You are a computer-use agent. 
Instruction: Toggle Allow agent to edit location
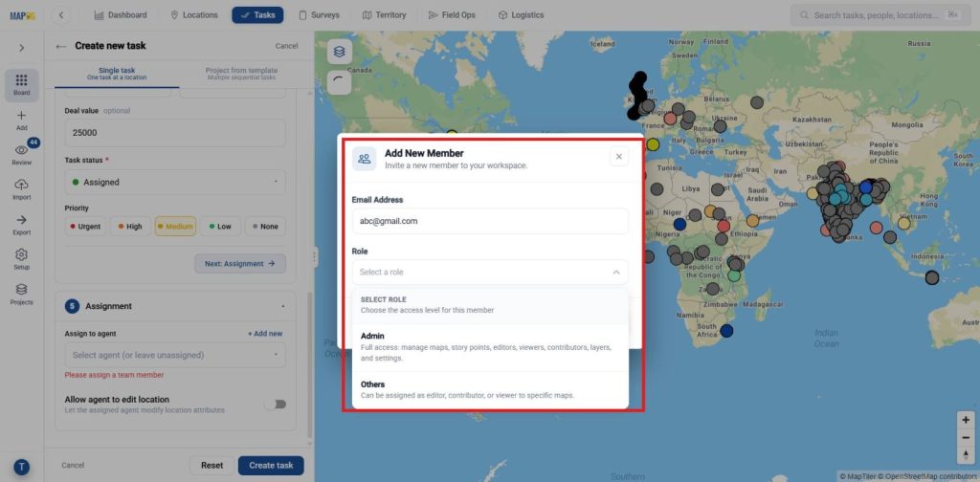[275, 404]
